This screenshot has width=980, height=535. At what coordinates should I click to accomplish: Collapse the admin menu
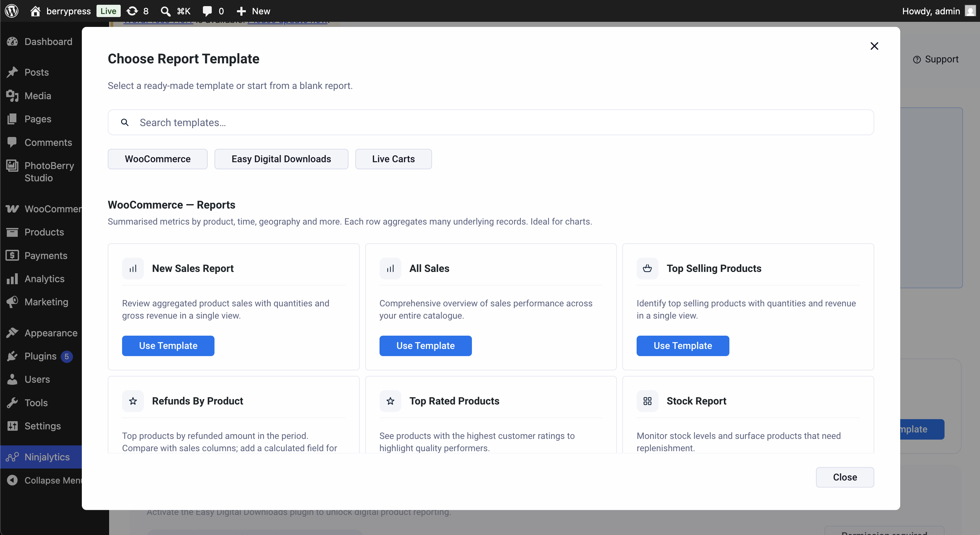(x=41, y=480)
